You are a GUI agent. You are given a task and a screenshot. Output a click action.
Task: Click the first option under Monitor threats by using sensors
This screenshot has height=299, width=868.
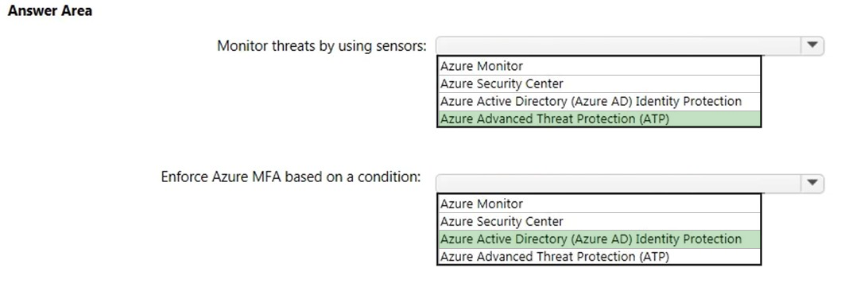click(599, 66)
